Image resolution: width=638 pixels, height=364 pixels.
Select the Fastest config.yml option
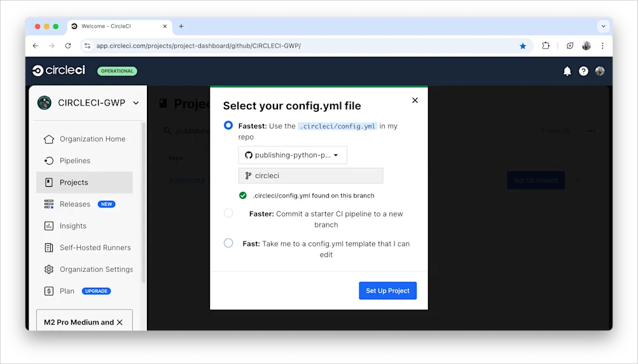click(228, 126)
